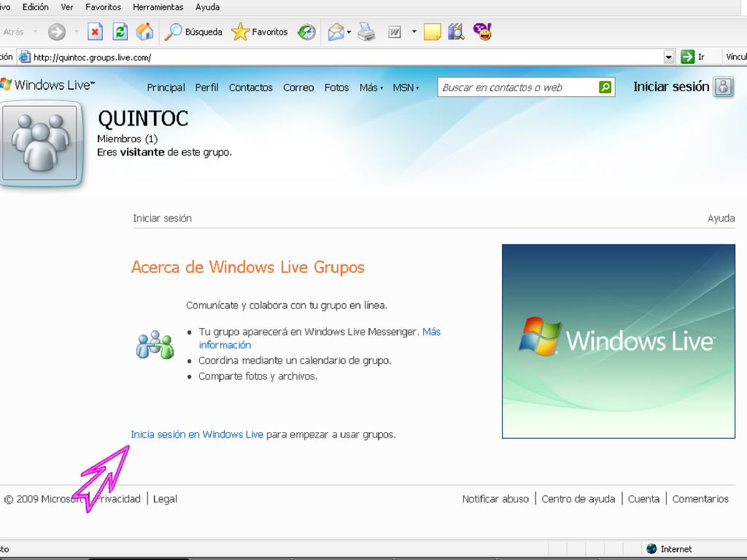Click the gray Iniciar sesión link above divider
The width and height of the screenshot is (747, 560).
[162, 218]
